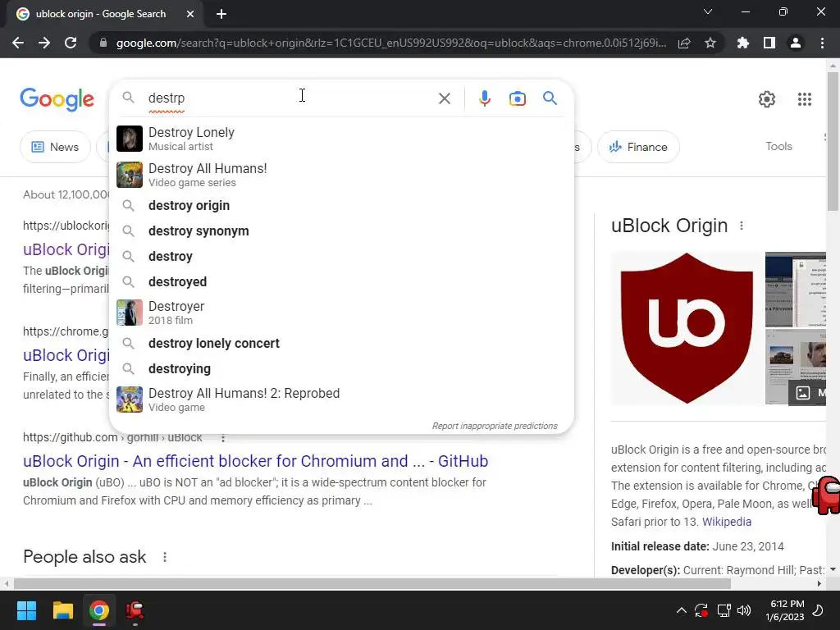The height and width of the screenshot is (630, 840).
Task: Select the destroying suggestion
Action: [x=341, y=368]
